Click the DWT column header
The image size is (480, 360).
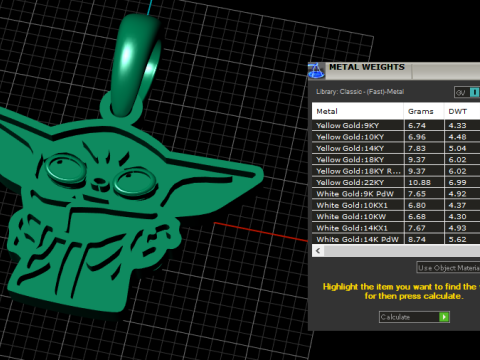462,111
